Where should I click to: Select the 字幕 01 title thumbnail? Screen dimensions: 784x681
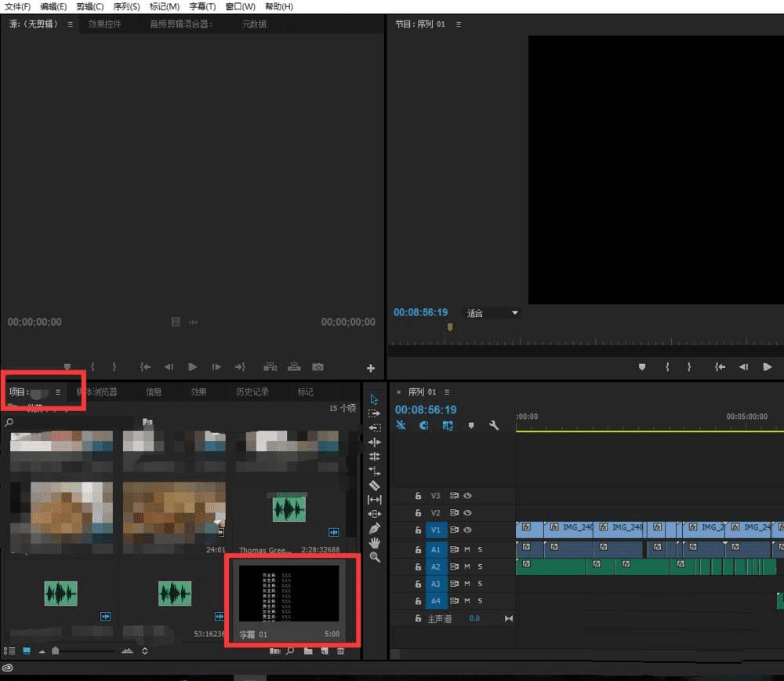(289, 595)
